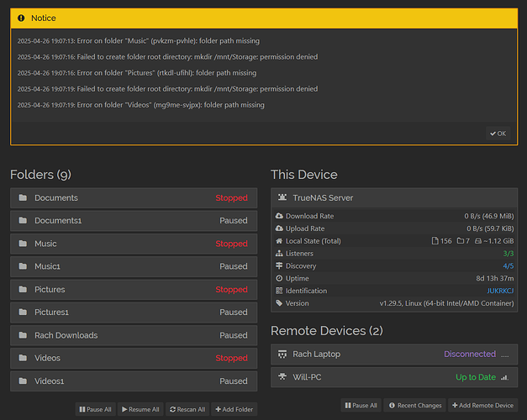Expand the Music folder panel
Viewport: 527px width, 420px height.
(134, 244)
